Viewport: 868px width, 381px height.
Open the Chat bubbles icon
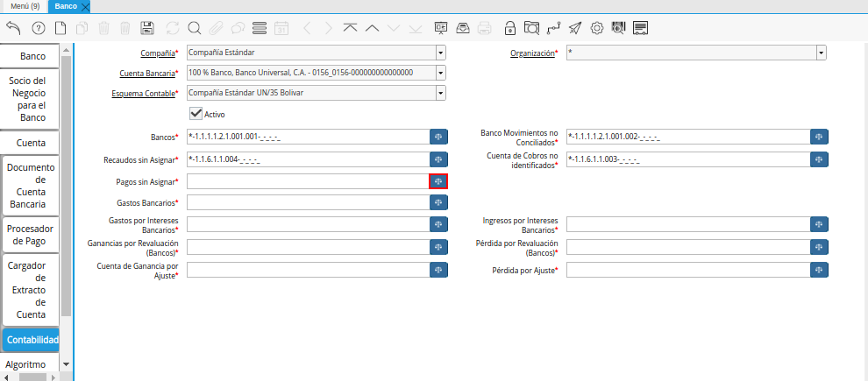238,28
